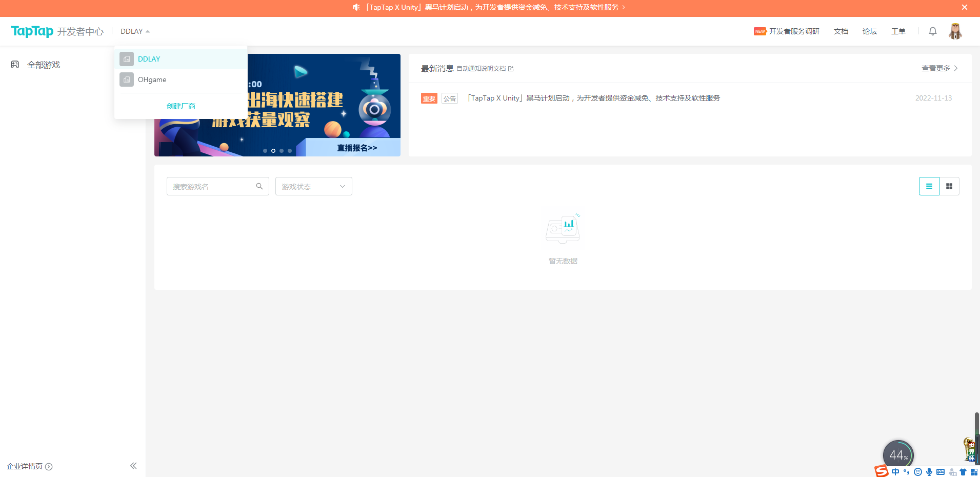This screenshot has height=477, width=980.
Task: Click the 44% floating performance ball
Action: tap(898, 455)
